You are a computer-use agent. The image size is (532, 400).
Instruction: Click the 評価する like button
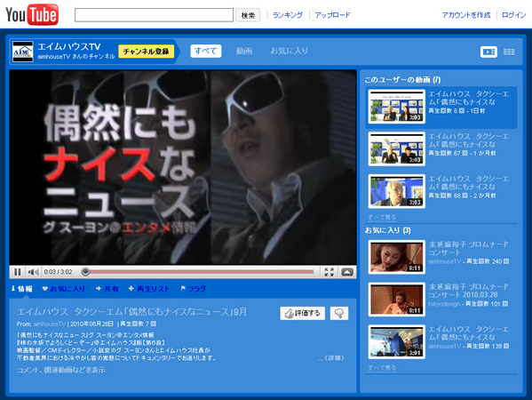pyautogui.click(x=302, y=313)
